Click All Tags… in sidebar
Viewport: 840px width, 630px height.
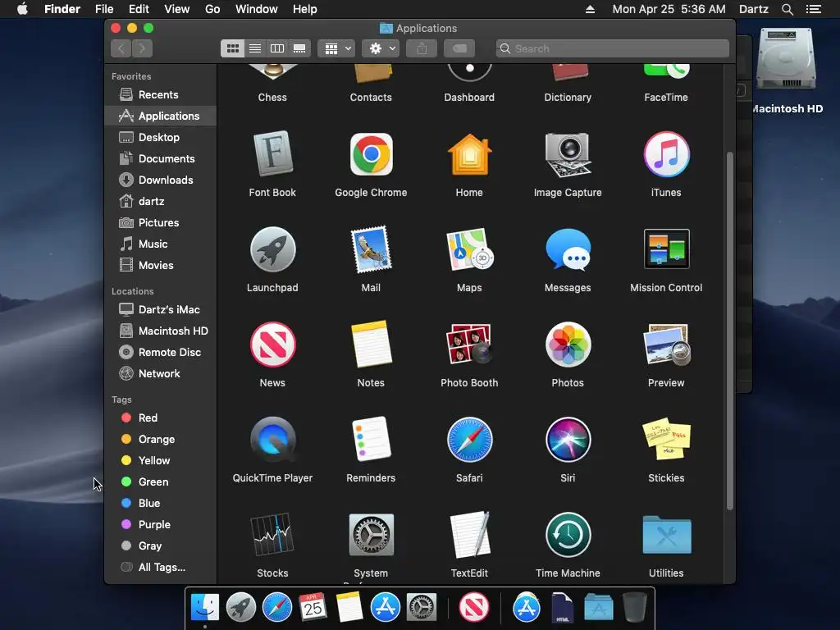tap(160, 568)
